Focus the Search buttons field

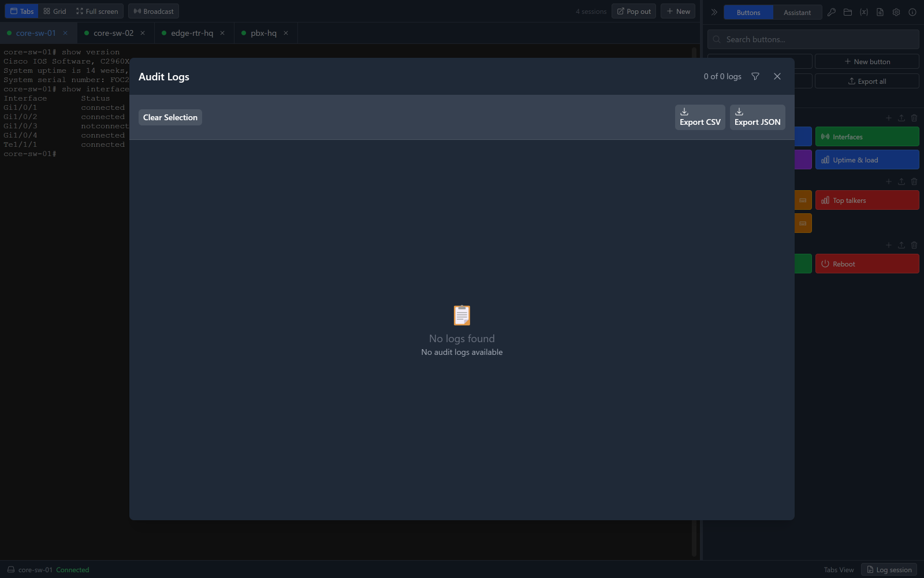click(x=813, y=39)
